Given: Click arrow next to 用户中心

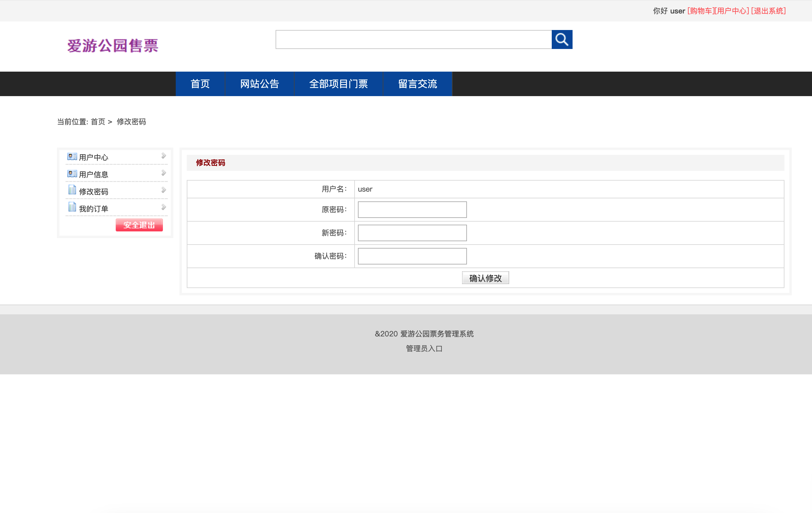Looking at the screenshot, I should [x=164, y=156].
